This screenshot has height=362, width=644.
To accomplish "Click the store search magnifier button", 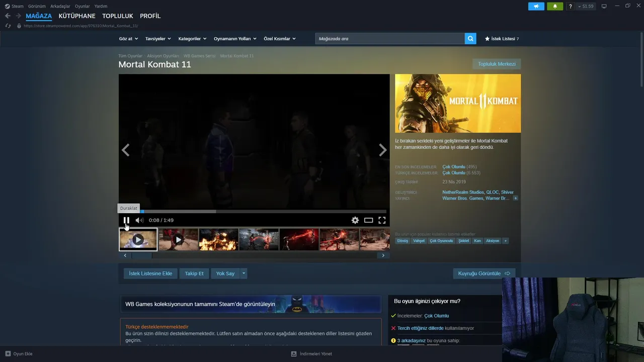I will click(x=470, y=39).
